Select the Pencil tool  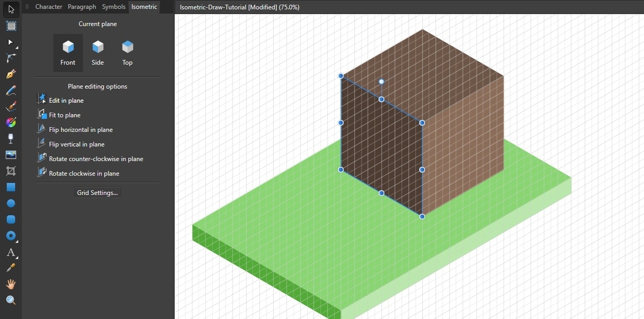click(10, 90)
